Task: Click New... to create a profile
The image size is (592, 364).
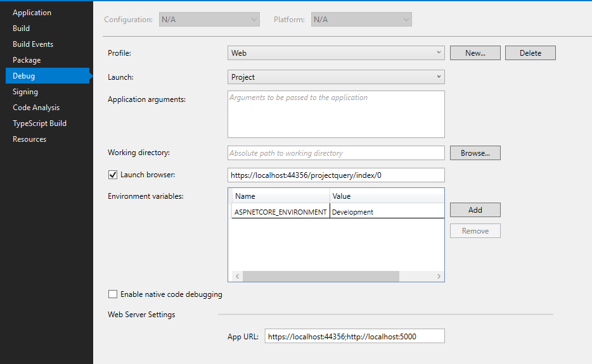Action: point(475,53)
